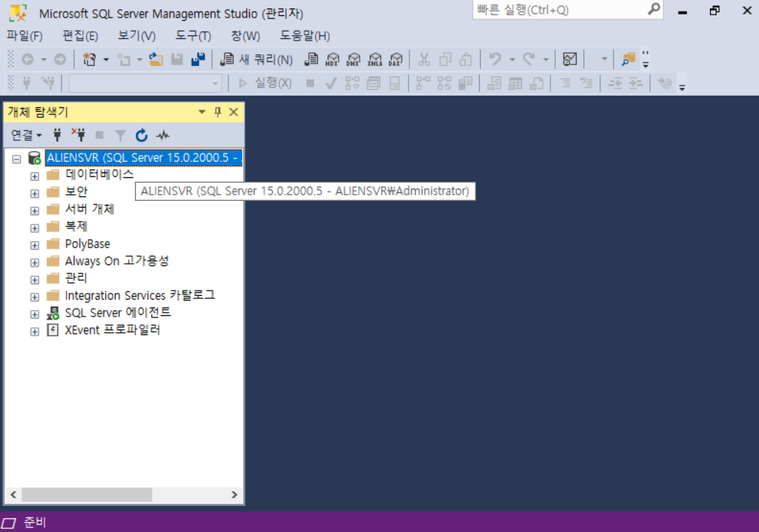
Task: Collapse the ALIENSVR server node
Action: tap(16, 159)
